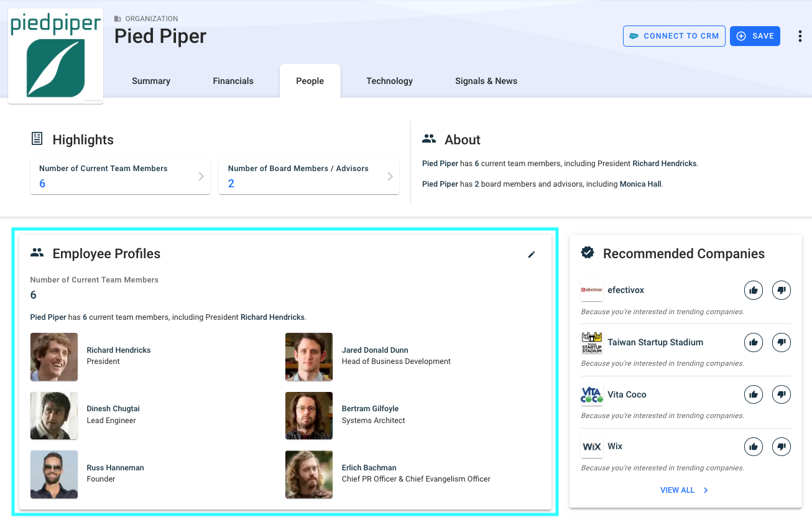Click the chevron next to View All
Image resolution: width=812 pixels, height=517 pixels.
706,490
